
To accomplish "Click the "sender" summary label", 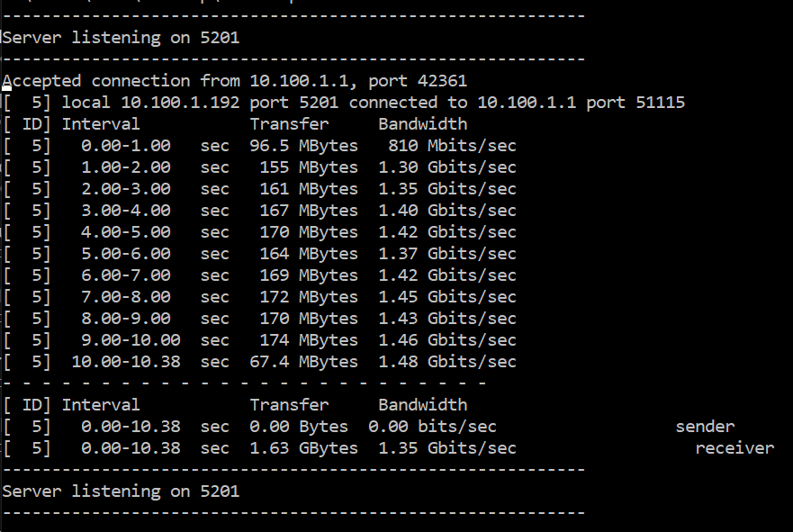I will [705, 427].
